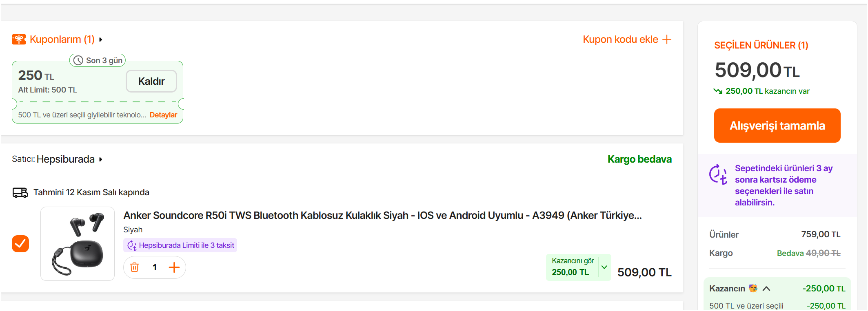This screenshot has height=311, width=868.
Task: Increase quantity with the plus icon
Action: pos(174,267)
